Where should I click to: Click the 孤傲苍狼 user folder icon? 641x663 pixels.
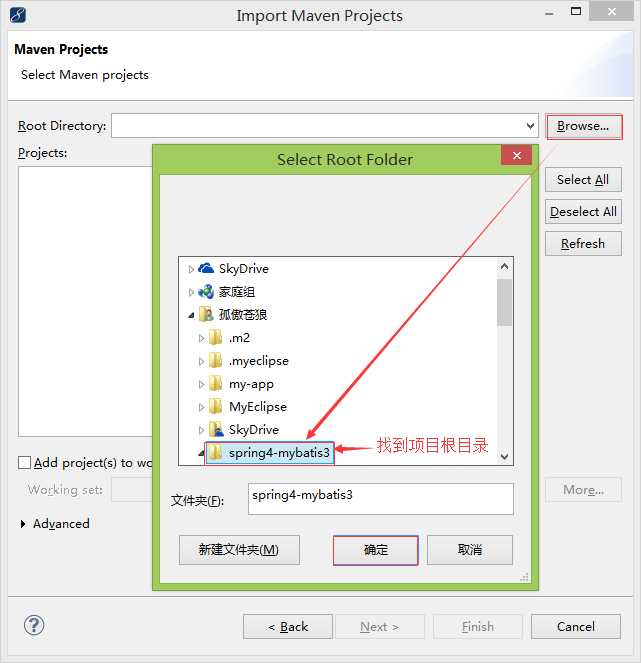[206, 314]
